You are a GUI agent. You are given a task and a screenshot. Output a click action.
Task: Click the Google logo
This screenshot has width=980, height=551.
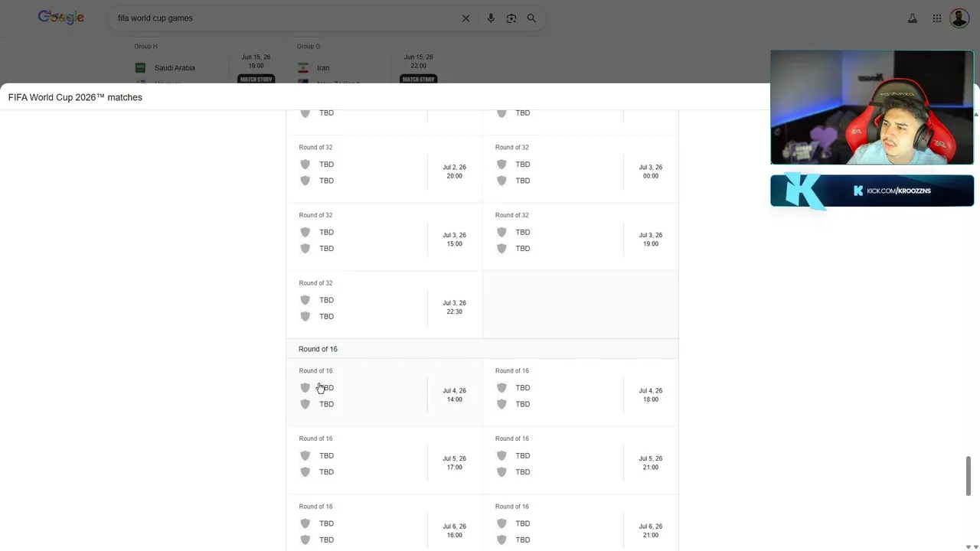(61, 18)
